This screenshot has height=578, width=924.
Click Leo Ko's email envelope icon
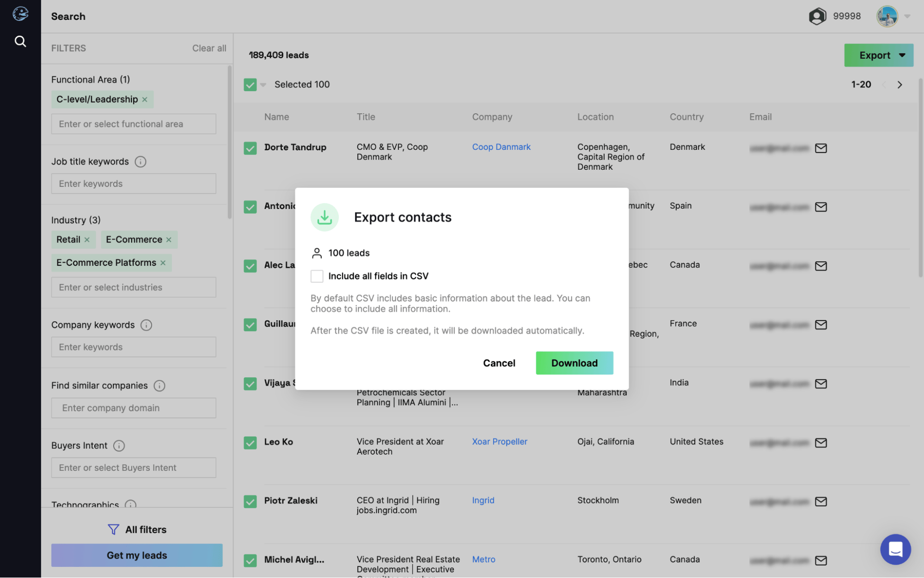[820, 443]
